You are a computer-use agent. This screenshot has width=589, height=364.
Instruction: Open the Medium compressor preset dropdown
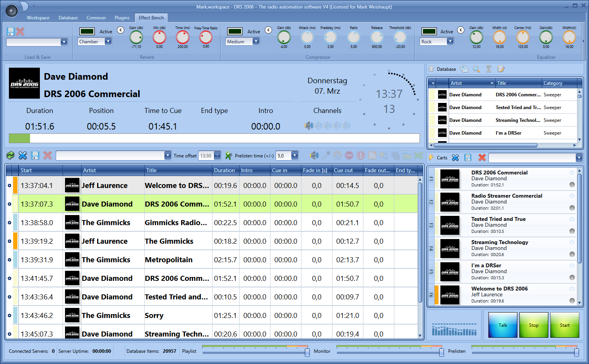pos(256,41)
